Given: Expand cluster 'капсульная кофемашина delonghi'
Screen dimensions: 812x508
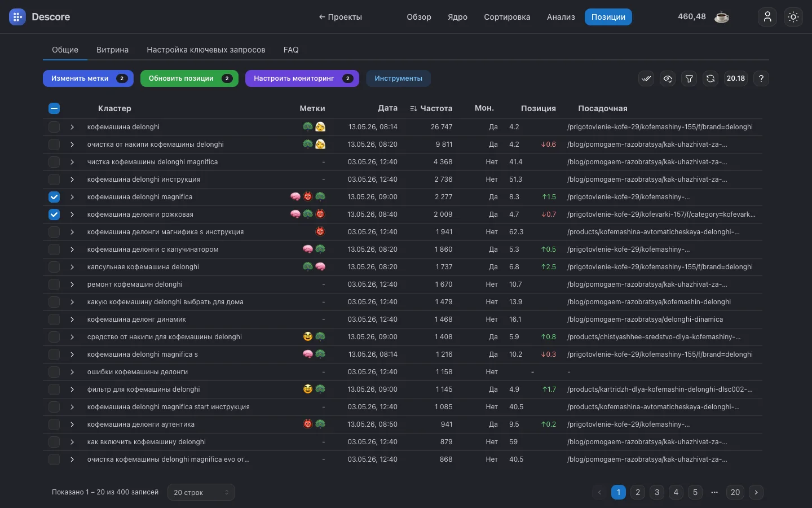Looking at the screenshot, I should coord(72,267).
